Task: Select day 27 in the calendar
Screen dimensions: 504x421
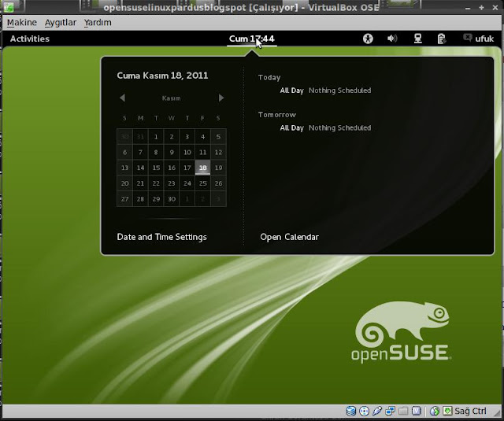Action: click(x=124, y=199)
